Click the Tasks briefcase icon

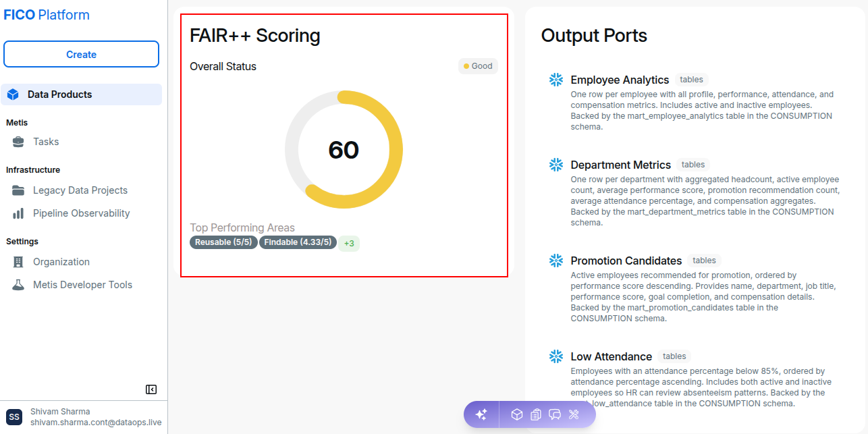pos(19,142)
